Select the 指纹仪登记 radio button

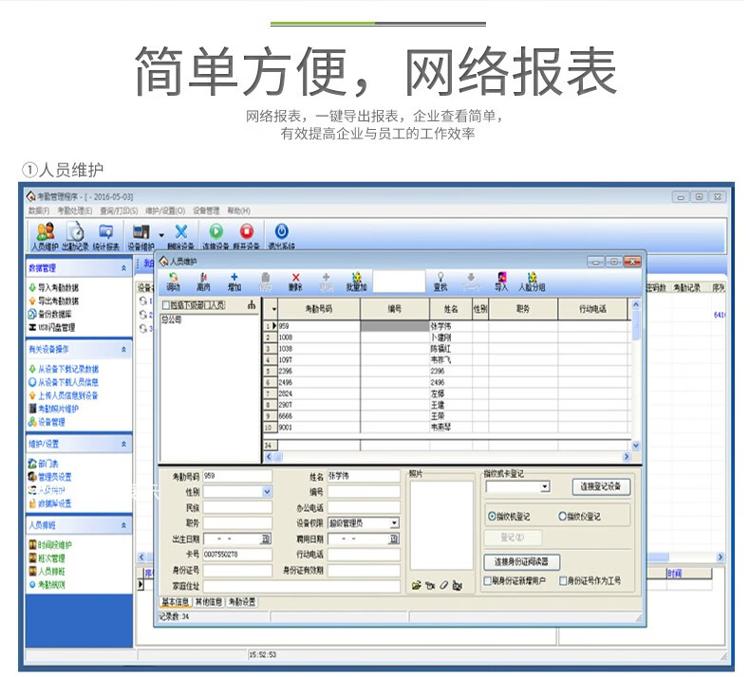(562, 516)
